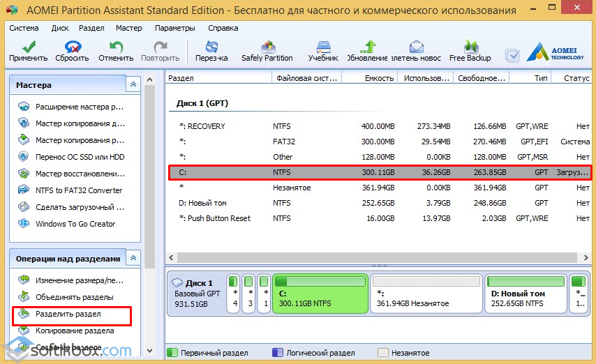This screenshot has height=364, width=596.
Task: Open the Параметры menu
Action: point(174,28)
